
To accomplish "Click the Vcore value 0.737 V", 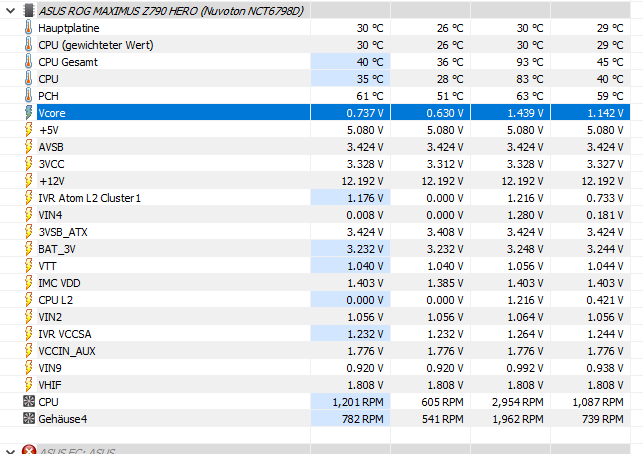I will click(x=365, y=113).
